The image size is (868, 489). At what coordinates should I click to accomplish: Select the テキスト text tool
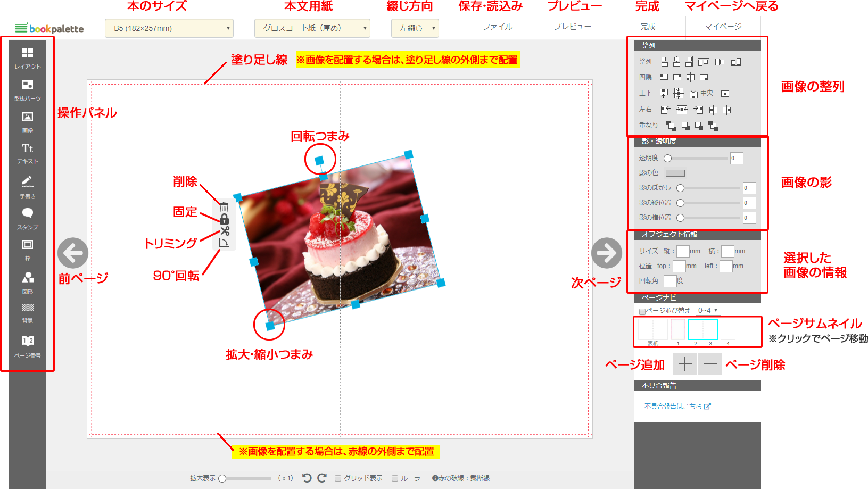(28, 153)
